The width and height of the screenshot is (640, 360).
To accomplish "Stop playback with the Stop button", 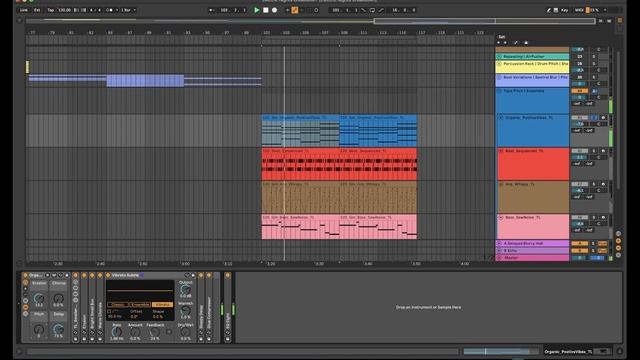I will click(266, 10).
